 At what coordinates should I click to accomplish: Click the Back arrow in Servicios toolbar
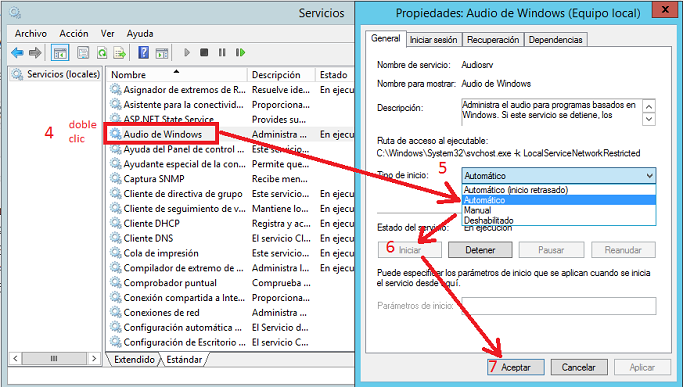17,53
